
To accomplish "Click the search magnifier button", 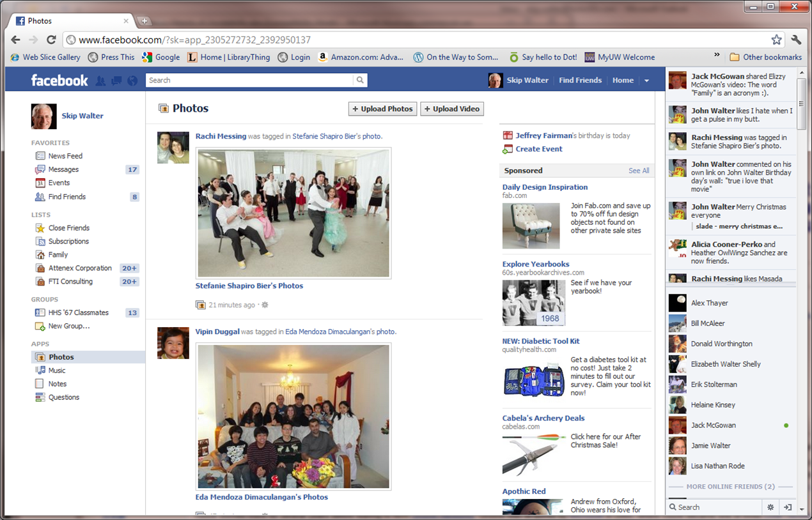I will click(361, 80).
